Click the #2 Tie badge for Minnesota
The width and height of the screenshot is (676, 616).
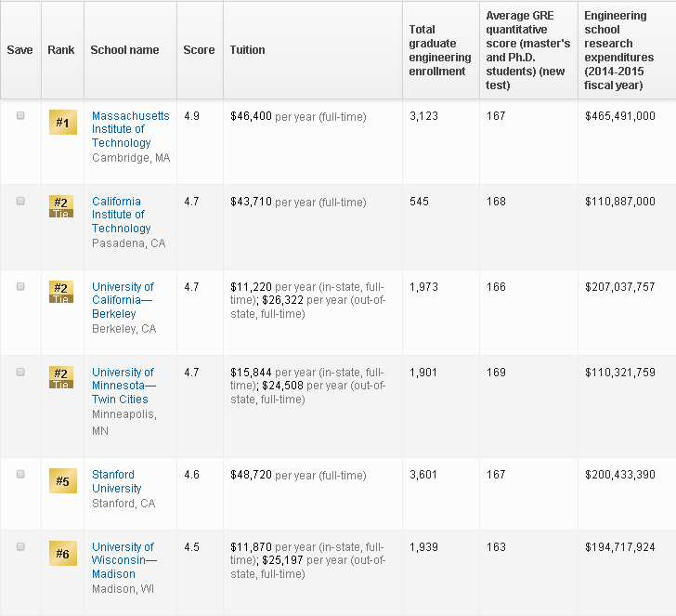click(x=61, y=377)
